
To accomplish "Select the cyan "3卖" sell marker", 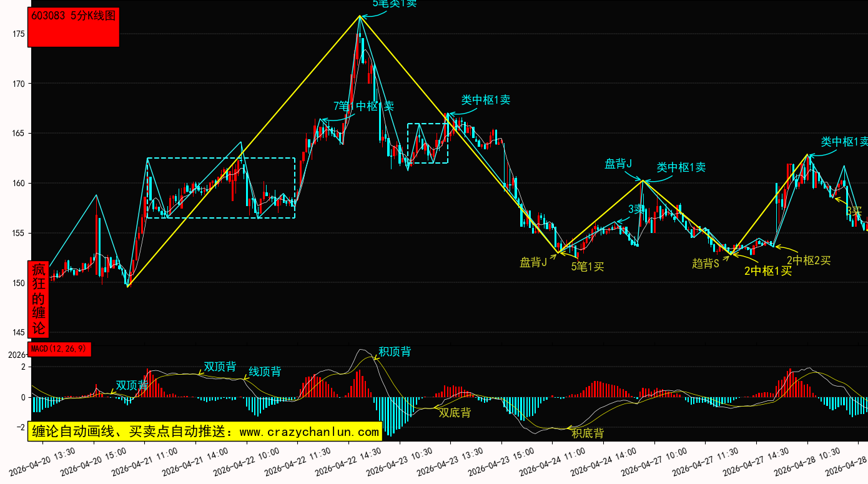I will (x=636, y=209).
